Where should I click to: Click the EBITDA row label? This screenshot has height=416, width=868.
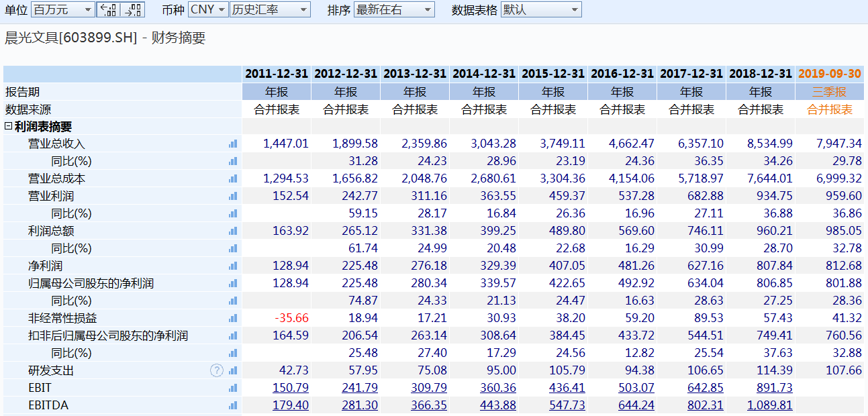[48, 405]
